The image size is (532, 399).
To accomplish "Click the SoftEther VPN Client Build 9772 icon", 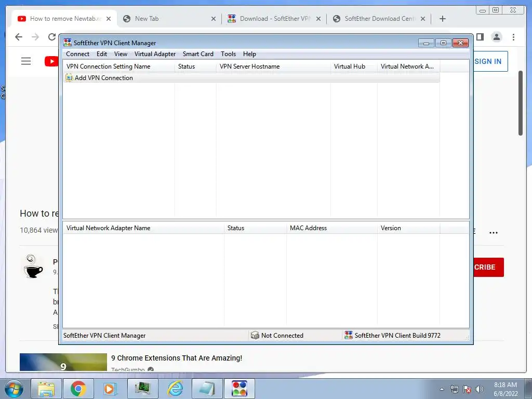I will pos(349,335).
